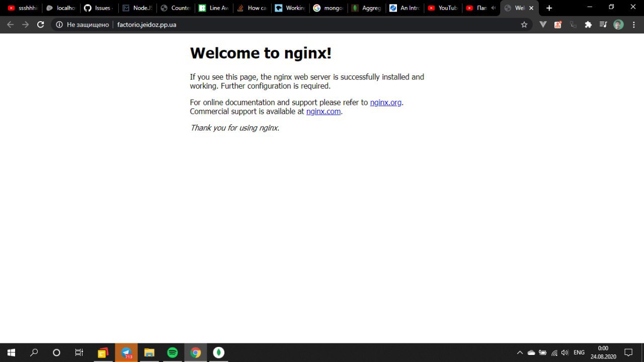This screenshot has height=362, width=644.
Task: Open the battery status tray icon
Action: coord(543,352)
